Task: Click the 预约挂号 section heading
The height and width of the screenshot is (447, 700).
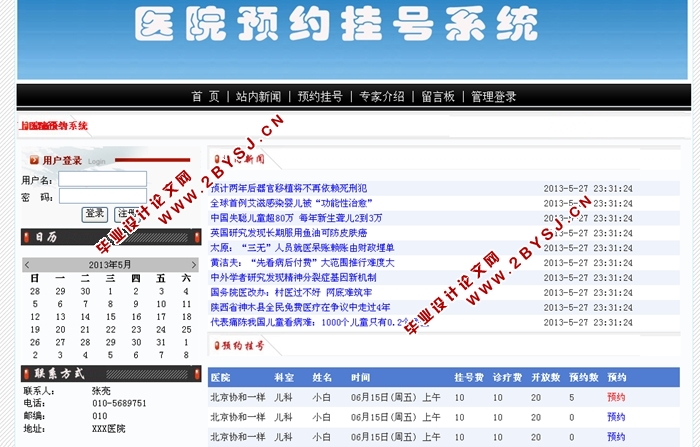Action: 243,346
